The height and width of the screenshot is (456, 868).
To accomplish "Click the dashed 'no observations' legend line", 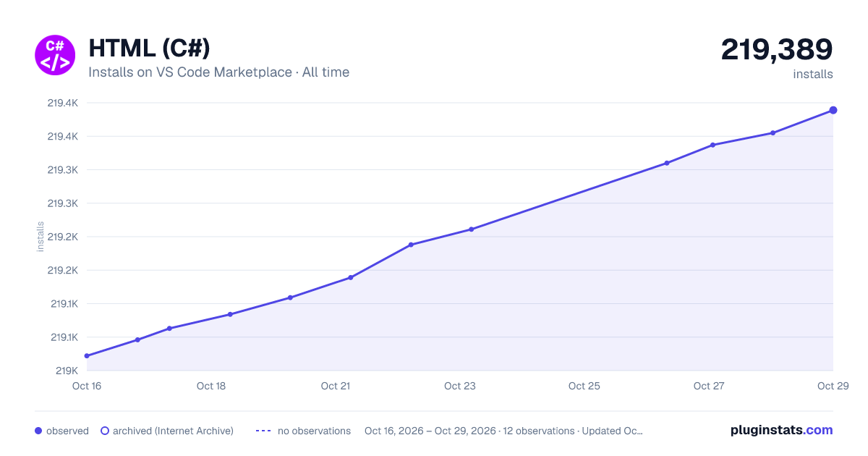I will pos(263,431).
